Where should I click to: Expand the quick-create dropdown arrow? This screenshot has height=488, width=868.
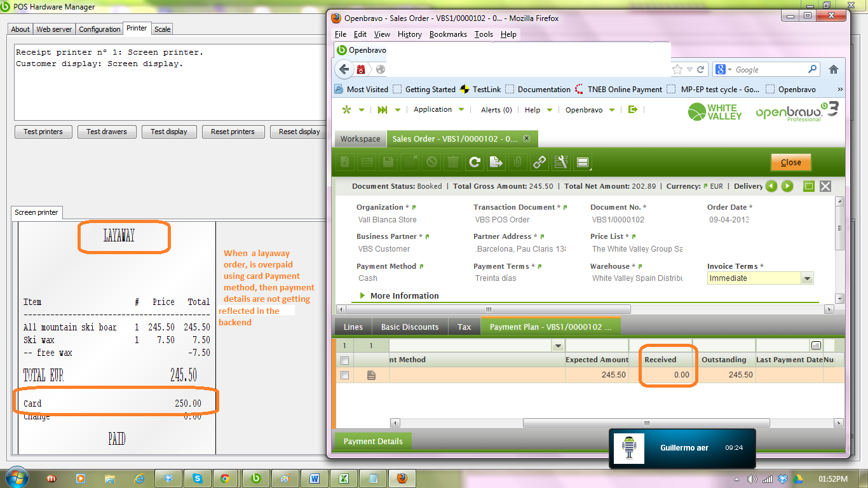click(x=362, y=110)
